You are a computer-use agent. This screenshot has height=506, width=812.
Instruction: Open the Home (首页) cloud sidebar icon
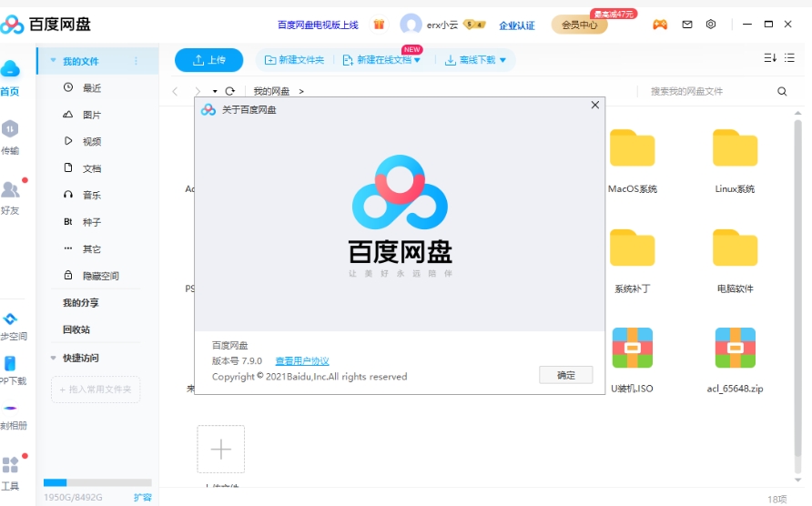(10, 68)
